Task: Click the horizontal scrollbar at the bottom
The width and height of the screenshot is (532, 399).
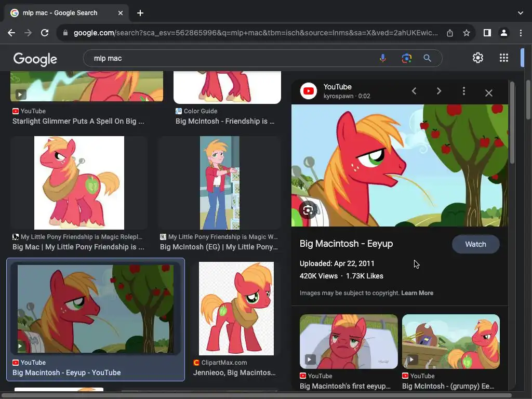Action: pyautogui.click(x=256, y=395)
